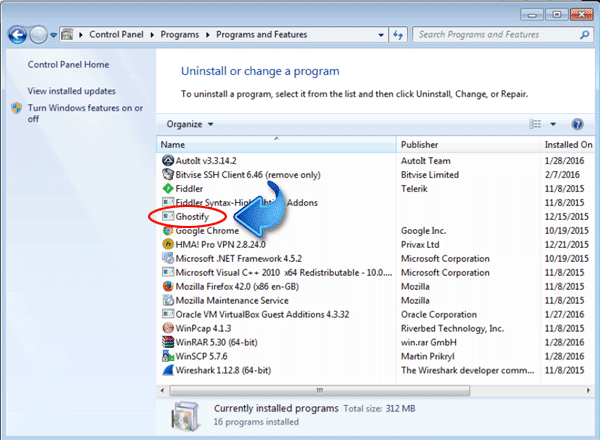This screenshot has height=440, width=600.
Task: Click the installed programs box icon
Action: tap(186, 416)
